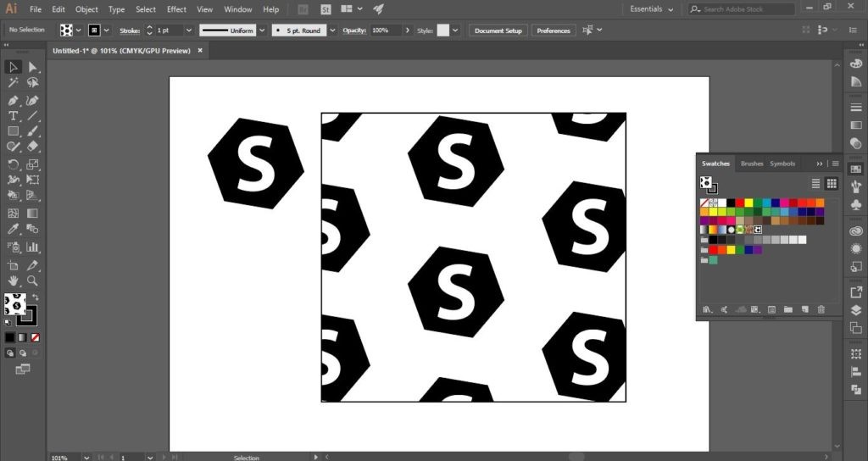Image resolution: width=868 pixels, height=461 pixels.
Task: Open zoom level dropdown at 101%
Action: (x=87, y=458)
